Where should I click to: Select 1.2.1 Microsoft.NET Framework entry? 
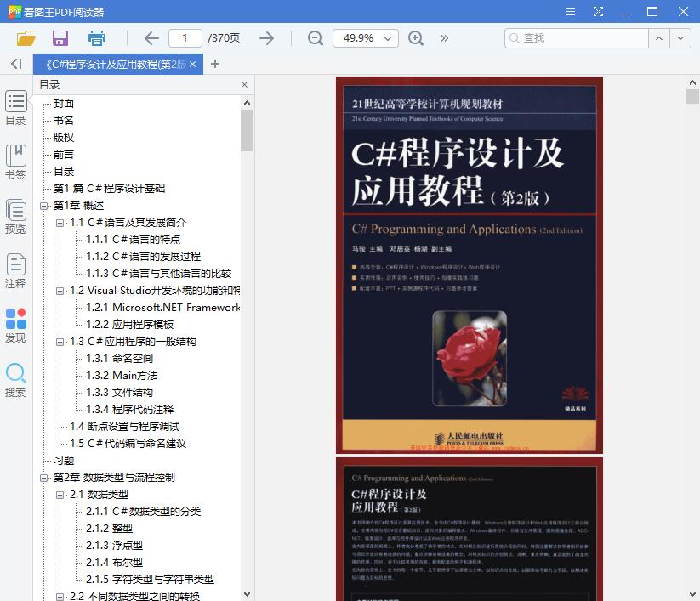point(163,308)
